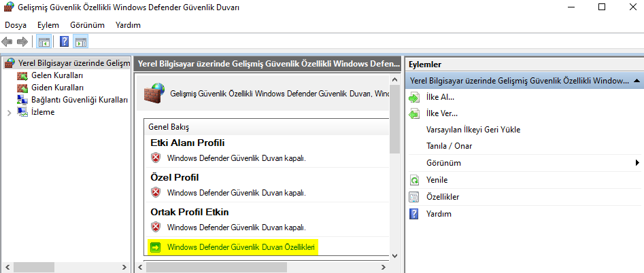The height and width of the screenshot is (273, 644).
Task: Click Yenile in the Eylemler pane
Action: (x=437, y=180)
